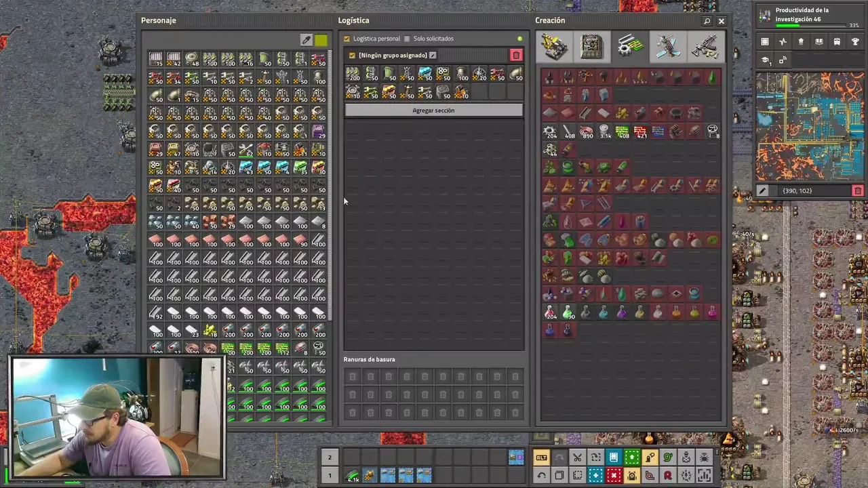Delete the logistics section with red trash
Viewport: 868px width, 488px height.
click(x=516, y=55)
